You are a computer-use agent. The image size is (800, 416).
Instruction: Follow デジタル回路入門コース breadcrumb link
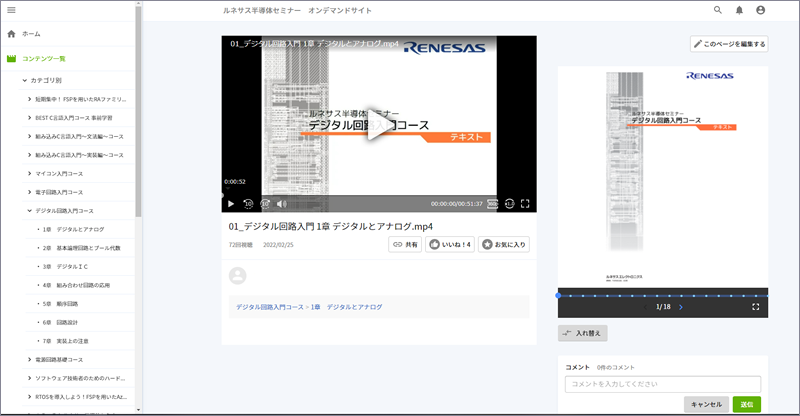[x=269, y=307]
